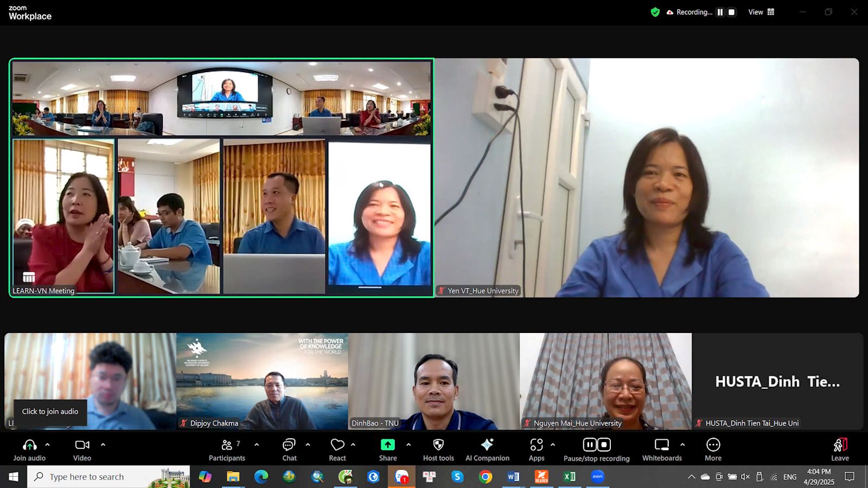This screenshot has height=488, width=868.
Task: Click the React heart icon
Action: click(337, 450)
